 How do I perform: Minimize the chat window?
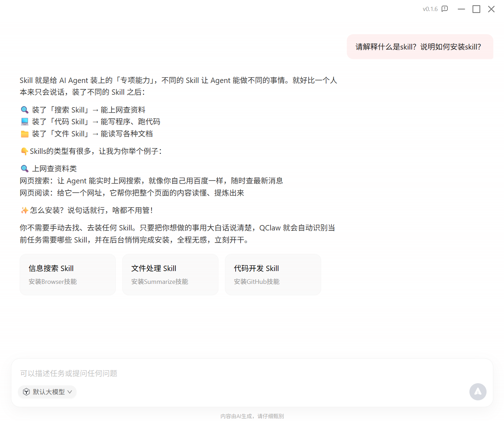(x=461, y=9)
